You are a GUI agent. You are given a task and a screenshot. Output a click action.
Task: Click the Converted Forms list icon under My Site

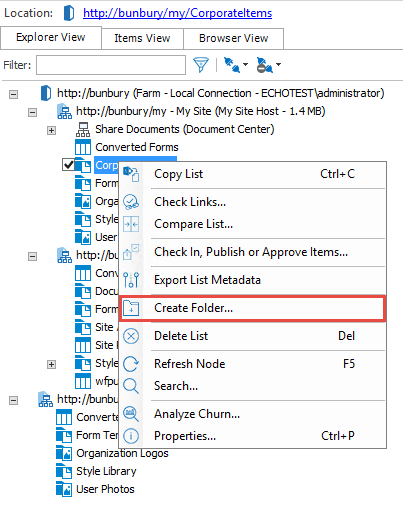coord(83,147)
